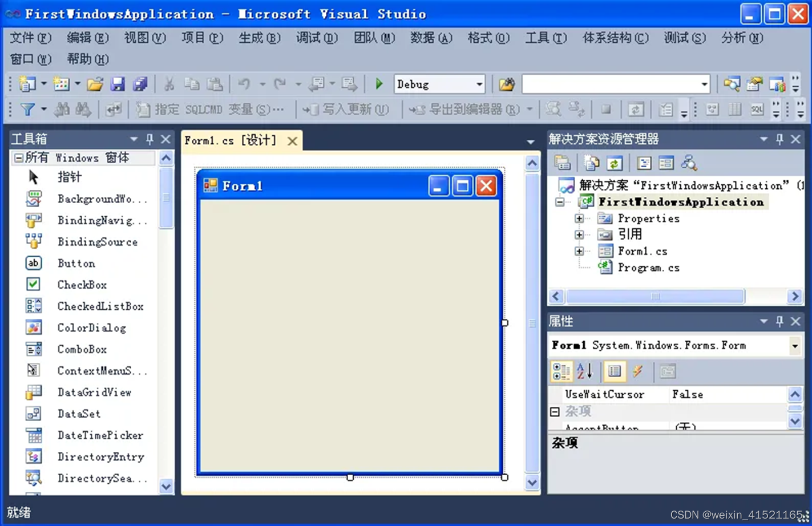Click the funnel filter icon
Screen dimensions: 812x526
[27, 109]
